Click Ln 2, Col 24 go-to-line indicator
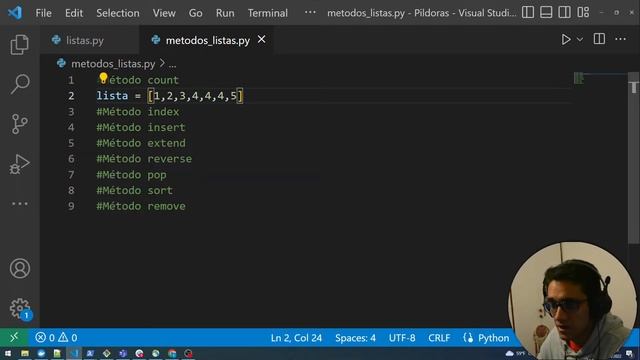The height and width of the screenshot is (360, 640). [x=296, y=338]
